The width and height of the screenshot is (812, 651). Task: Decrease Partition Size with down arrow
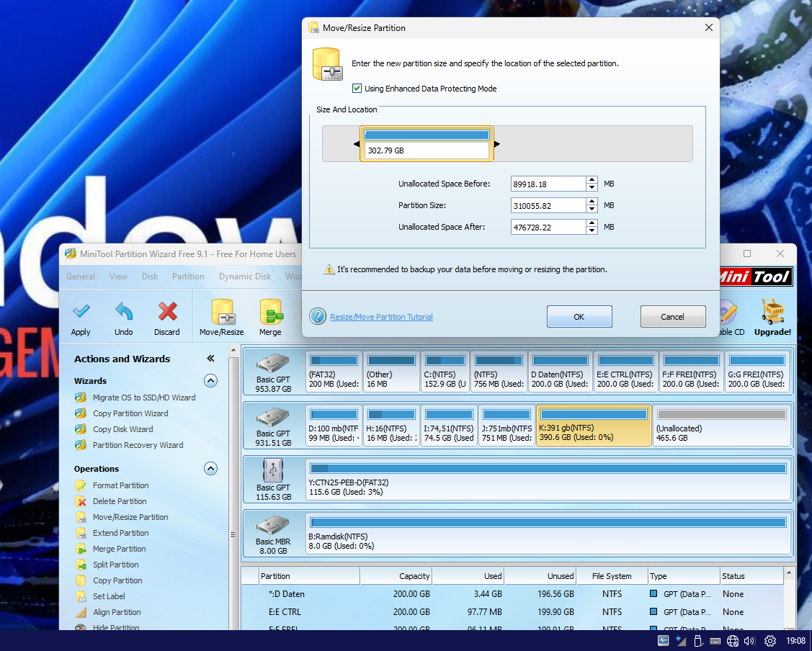(x=592, y=209)
